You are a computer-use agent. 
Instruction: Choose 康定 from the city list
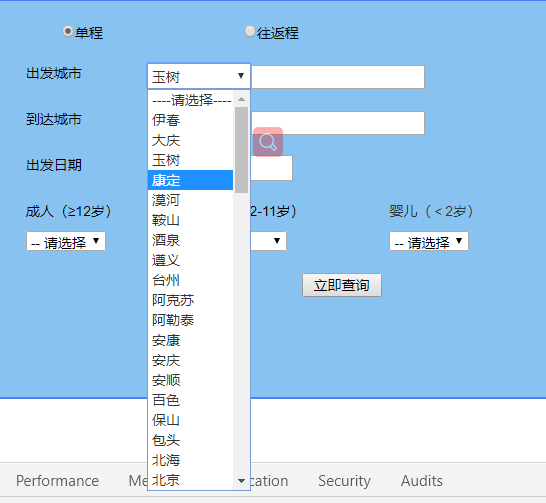[190, 180]
